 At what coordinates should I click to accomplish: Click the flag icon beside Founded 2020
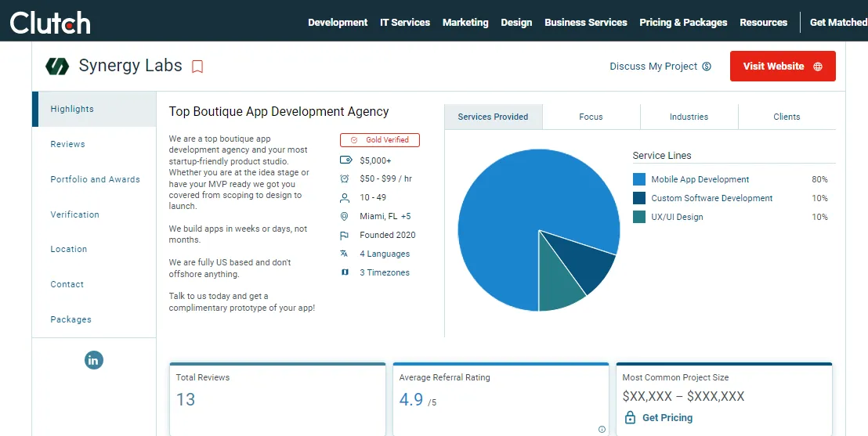coord(345,235)
